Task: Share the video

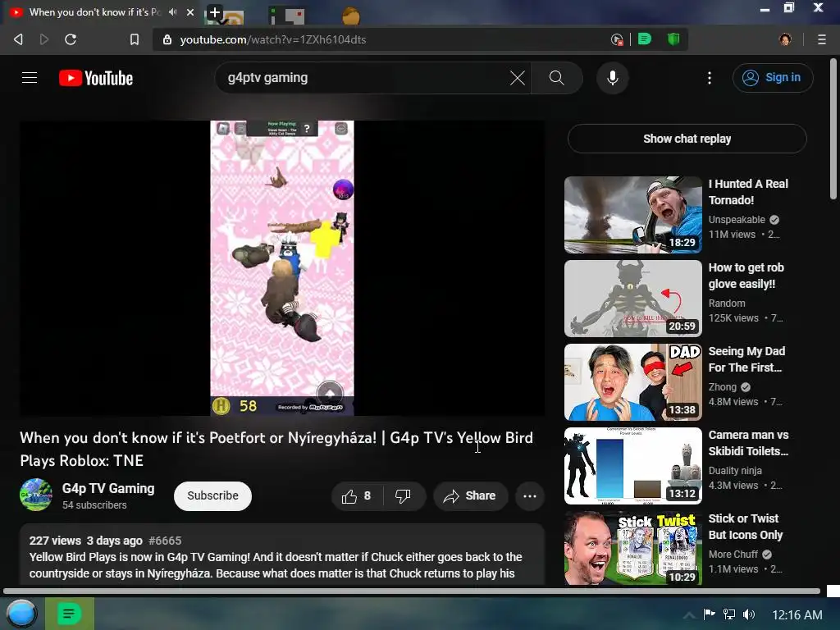Action: click(470, 496)
